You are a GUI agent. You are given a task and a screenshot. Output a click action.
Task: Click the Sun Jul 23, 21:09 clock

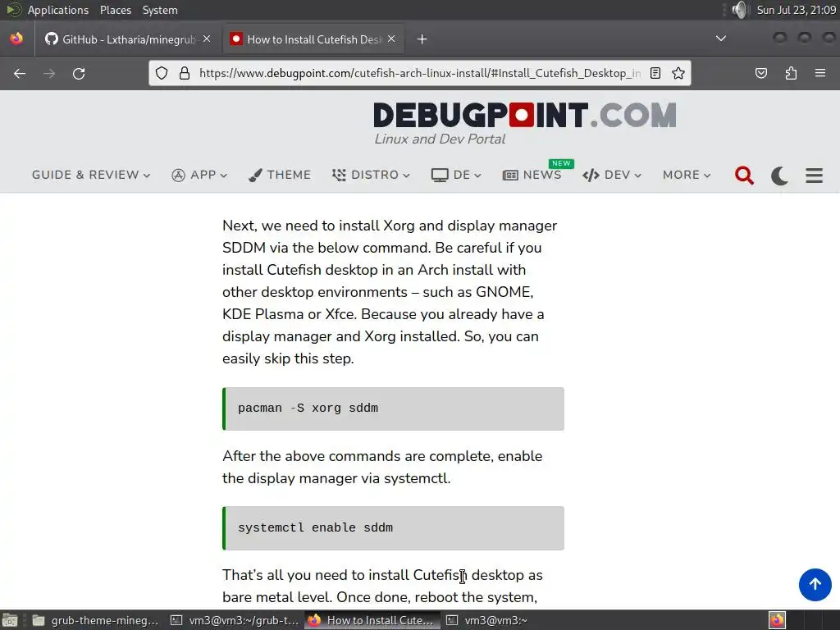click(x=796, y=10)
